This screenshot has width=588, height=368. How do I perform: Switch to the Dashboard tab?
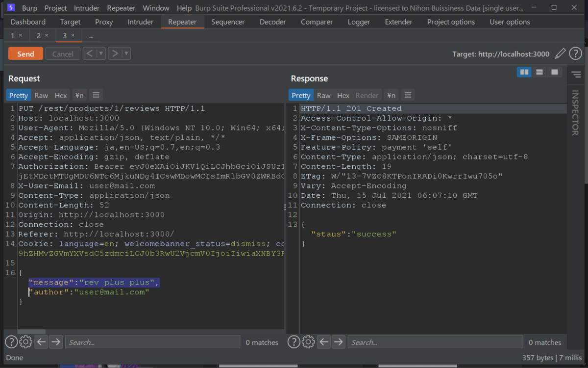(x=28, y=22)
